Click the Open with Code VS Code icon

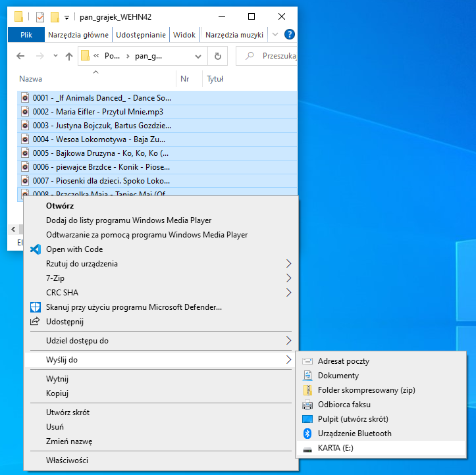[36, 249]
